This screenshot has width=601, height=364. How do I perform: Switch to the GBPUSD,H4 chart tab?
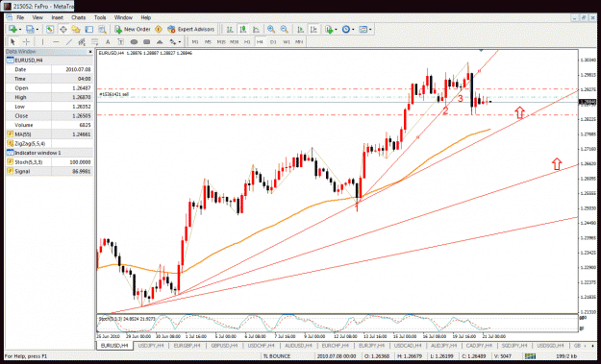pos(223,346)
